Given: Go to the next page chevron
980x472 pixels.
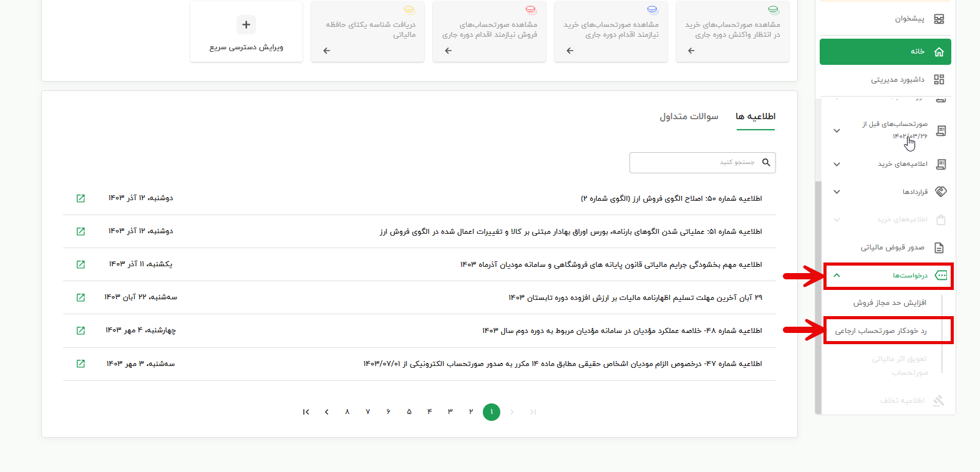Looking at the screenshot, I should coord(327,412).
